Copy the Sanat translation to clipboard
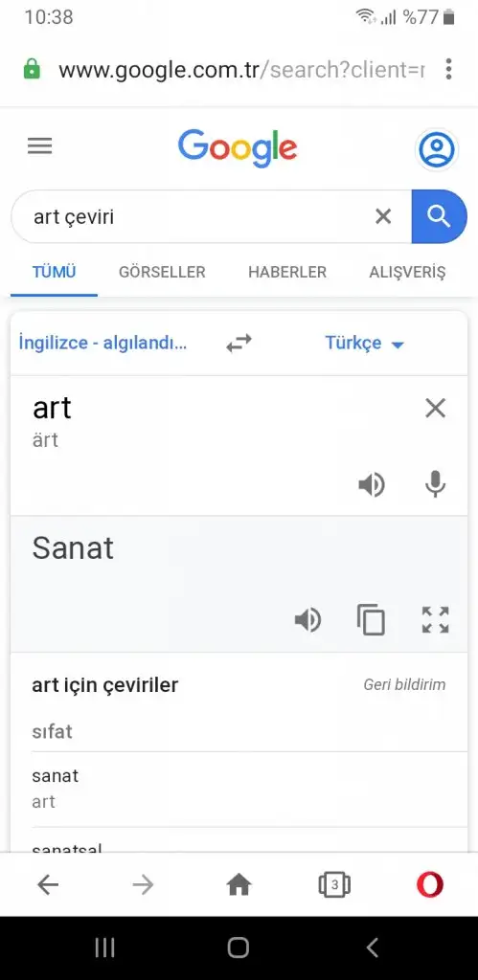This screenshot has height=980, width=478. (x=371, y=620)
